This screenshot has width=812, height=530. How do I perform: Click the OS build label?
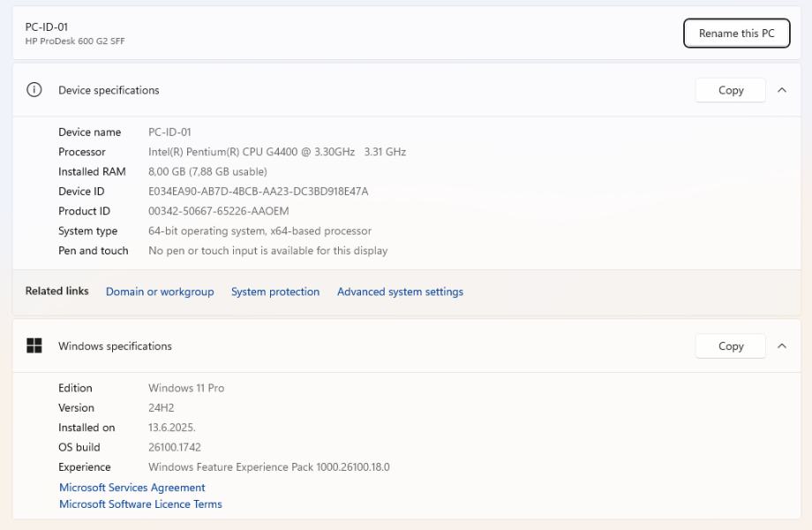79,447
